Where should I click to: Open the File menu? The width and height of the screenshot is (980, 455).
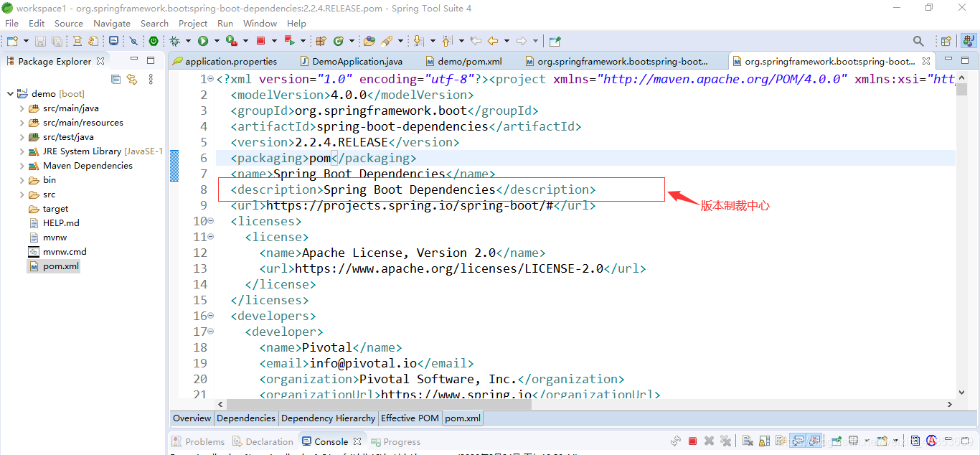point(11,23)
